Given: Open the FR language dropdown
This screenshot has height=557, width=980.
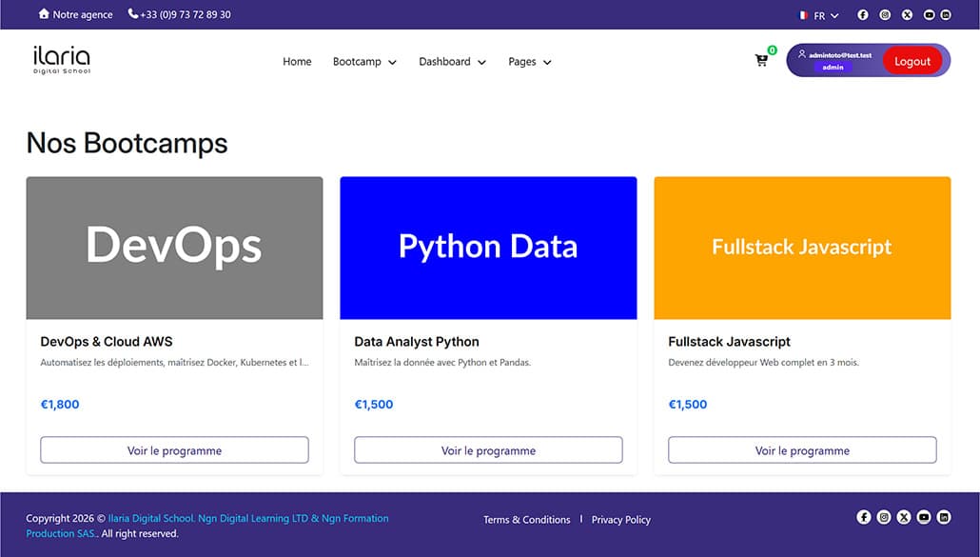Looking at the screenshot, I should click(x=819, y=15).
